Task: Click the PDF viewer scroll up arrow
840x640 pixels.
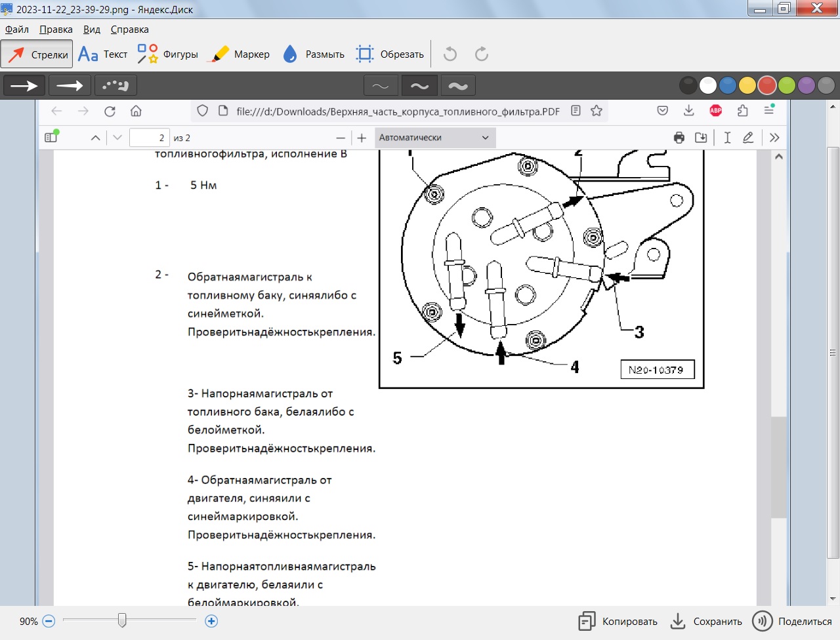Action: (x=779, y=157)
